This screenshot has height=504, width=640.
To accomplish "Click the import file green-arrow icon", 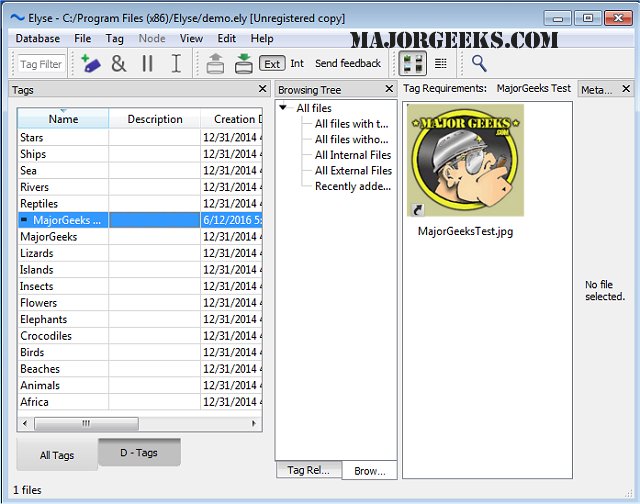I will click(244, 64).
